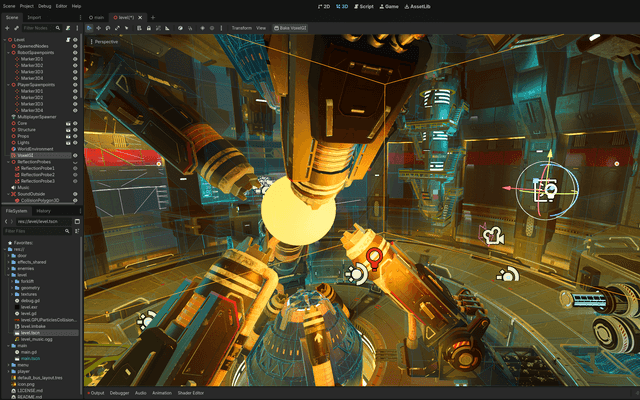Click Bake VoxelGI button
Screen dimensions: 640x400
pyautogui.click(x=290, y=28)
